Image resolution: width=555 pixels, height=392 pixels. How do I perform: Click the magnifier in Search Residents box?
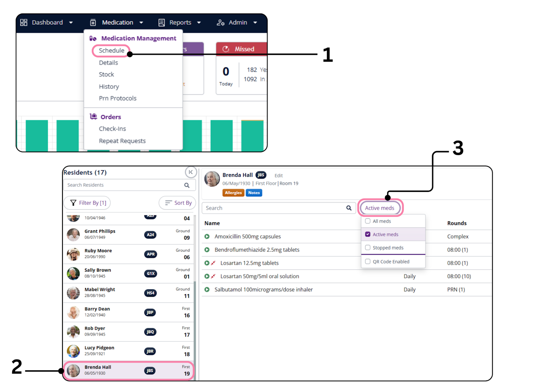click(187, 185)
